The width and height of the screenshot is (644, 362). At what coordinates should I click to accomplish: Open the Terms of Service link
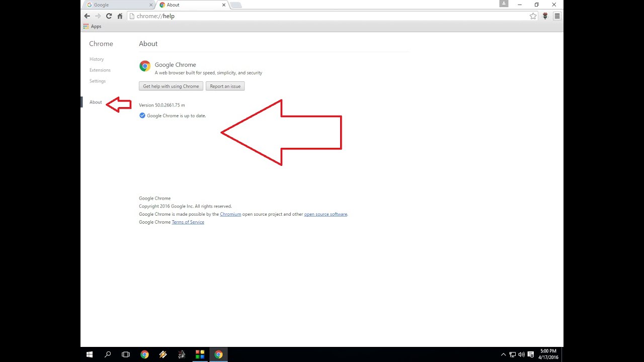pyautogui.click(x=188, y=222)
